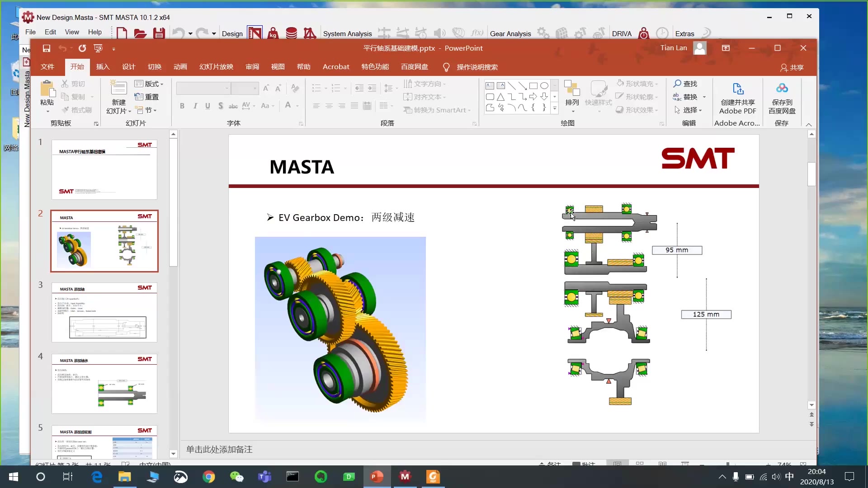Click the Find (查找) search icon
Viewport: 868px width, 488px height.
click(x=677, y=84)
